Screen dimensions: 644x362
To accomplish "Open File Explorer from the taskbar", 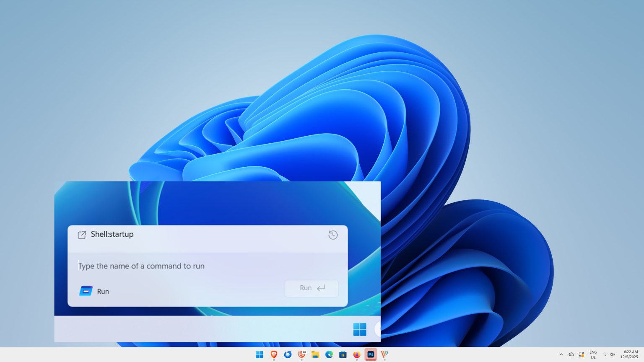I will pyautogui.click(x=315, y=355).
